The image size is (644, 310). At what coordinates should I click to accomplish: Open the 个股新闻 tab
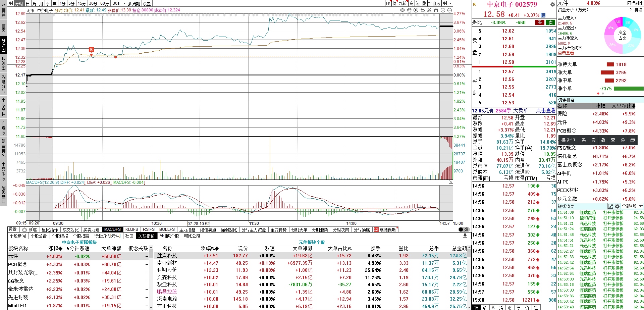(18, 236)
